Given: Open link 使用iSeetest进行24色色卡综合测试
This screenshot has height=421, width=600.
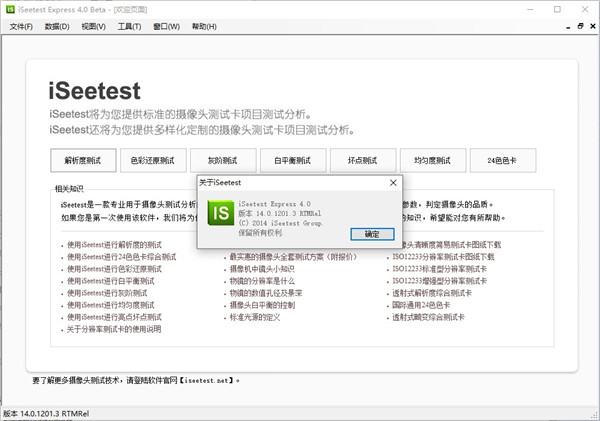Looking at the screenshot, I should 122,257.
